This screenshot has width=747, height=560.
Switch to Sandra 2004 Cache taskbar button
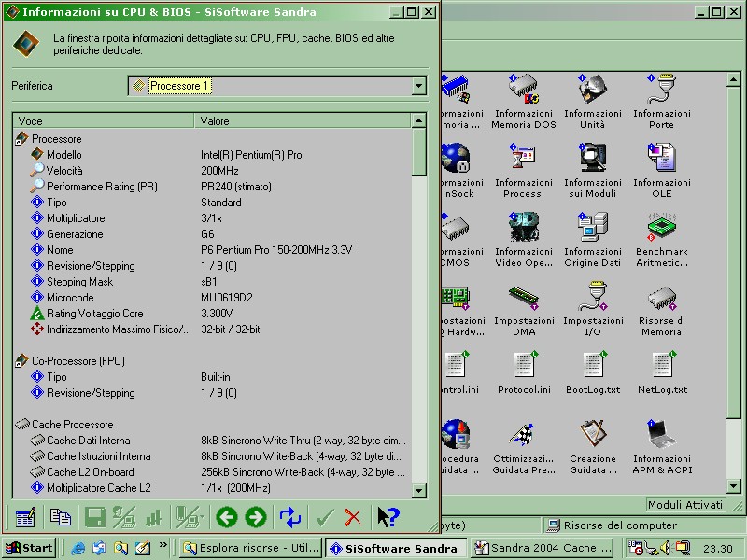click(x=534, y=548)
